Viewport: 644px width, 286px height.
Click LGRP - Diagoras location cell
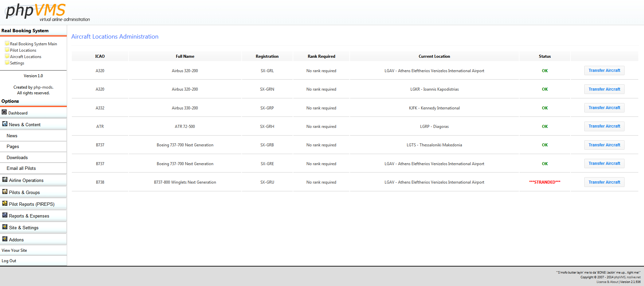pyautogui.click(x=434, y=127)
